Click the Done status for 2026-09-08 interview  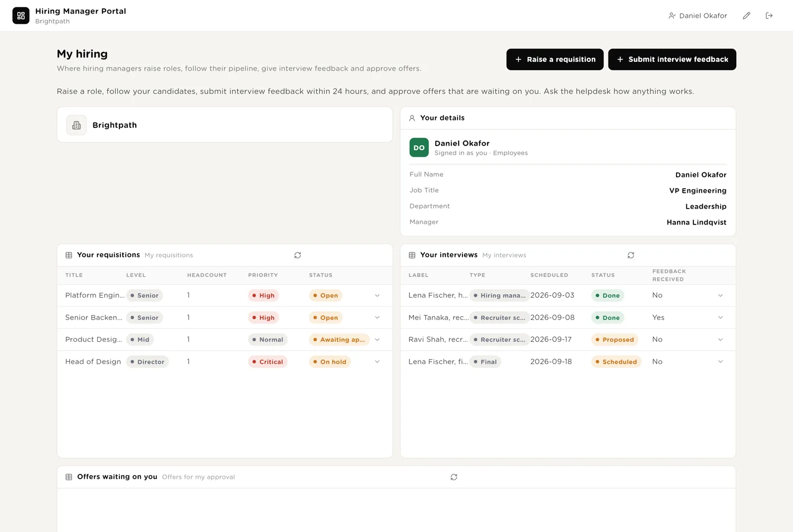click(x=608, y=318)
